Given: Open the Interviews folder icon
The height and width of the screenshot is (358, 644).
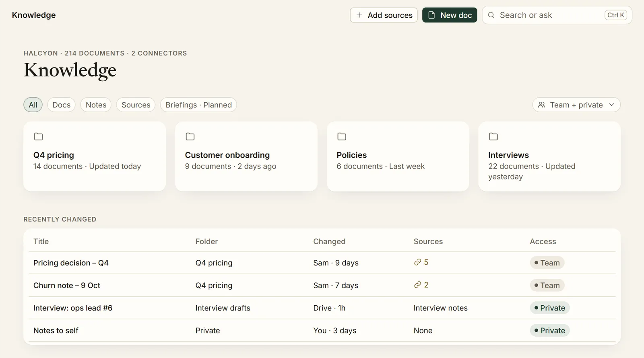Looking at the screenshot, I should [493, 137].
